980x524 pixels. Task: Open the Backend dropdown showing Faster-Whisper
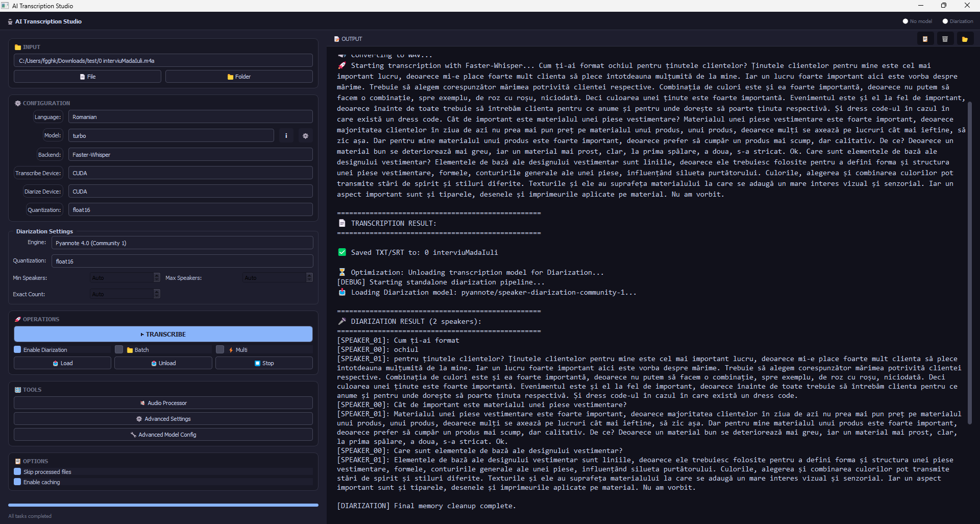190,155
